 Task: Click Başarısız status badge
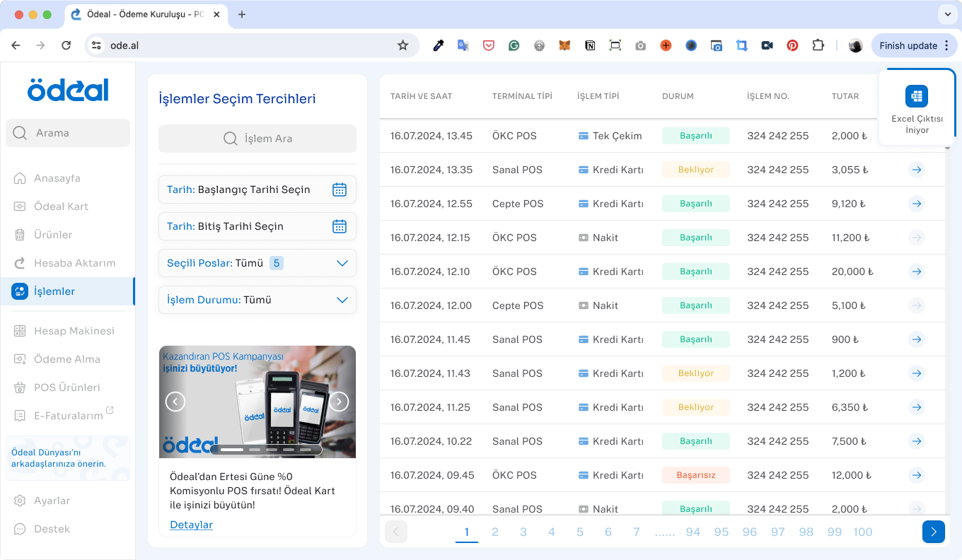(696, 475)
